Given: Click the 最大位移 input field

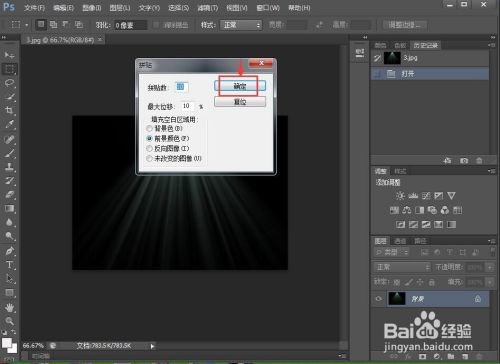Looking at the screenshot, I should [188, 106].
